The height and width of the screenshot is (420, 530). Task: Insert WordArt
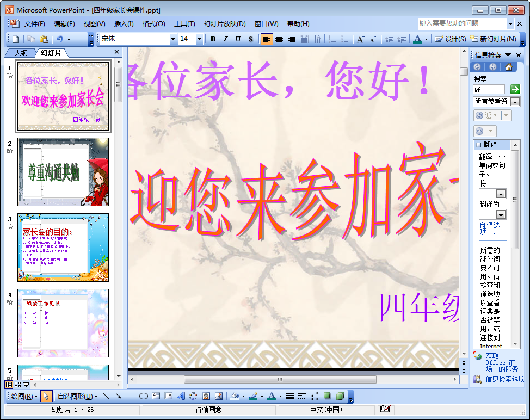pyautogui.click(x=181, y=396)
